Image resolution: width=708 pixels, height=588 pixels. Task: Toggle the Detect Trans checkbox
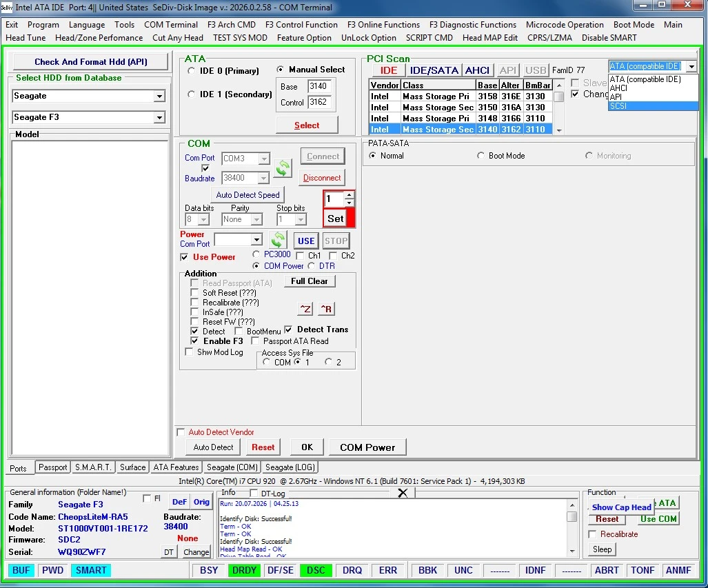point(288,330)
